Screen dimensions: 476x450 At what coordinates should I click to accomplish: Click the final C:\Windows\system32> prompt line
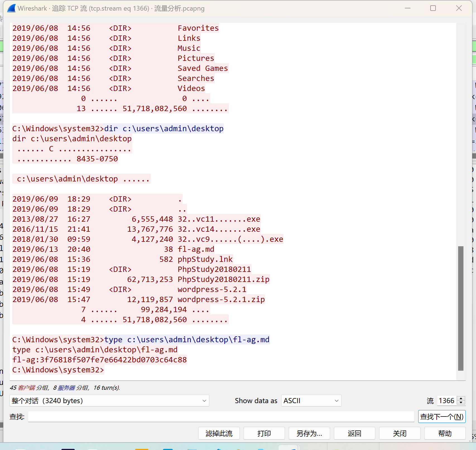click(x=58, y=370)
